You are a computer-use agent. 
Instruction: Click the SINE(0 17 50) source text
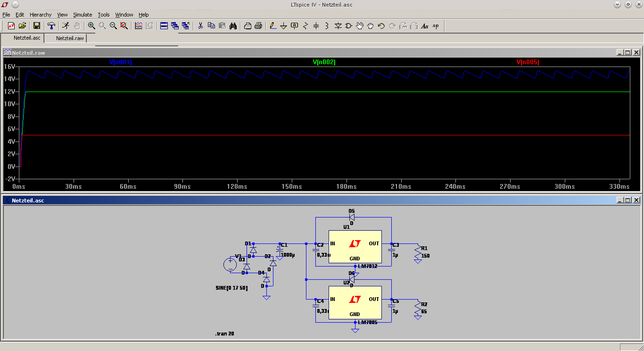tap(231, 288)
